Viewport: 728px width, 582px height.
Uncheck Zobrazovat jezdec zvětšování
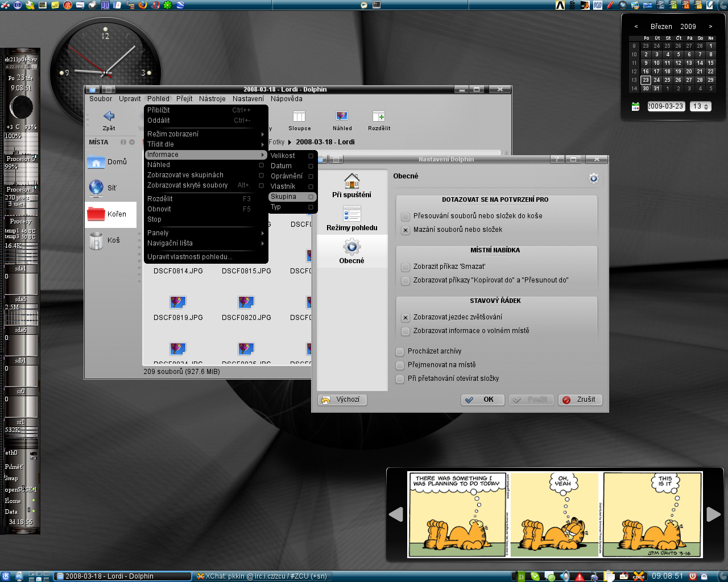coord(406,318)
